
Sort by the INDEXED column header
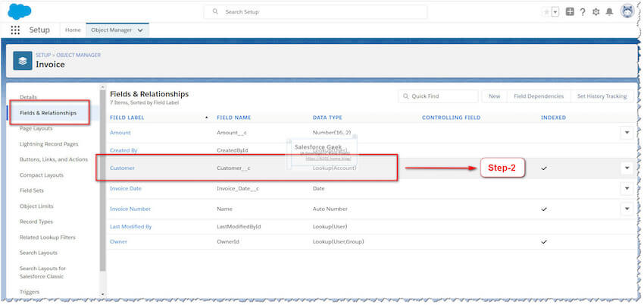pyautogui.click(x=553, y=118)
